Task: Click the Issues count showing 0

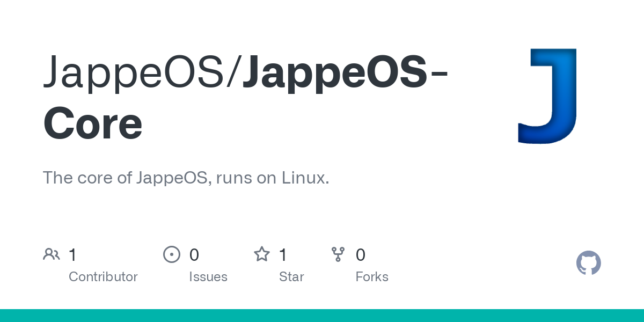Action: pos(194,254)
